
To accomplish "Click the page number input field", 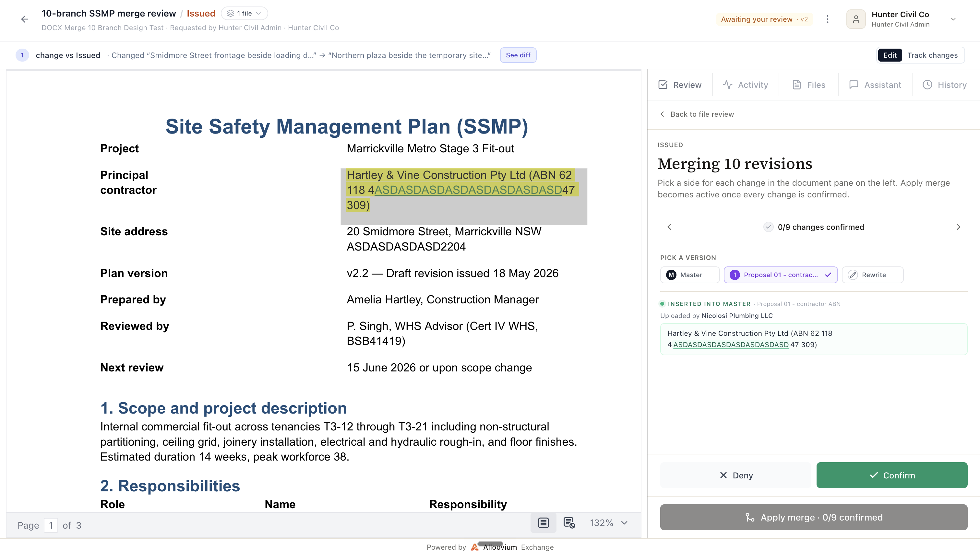I will pos(51,525).
